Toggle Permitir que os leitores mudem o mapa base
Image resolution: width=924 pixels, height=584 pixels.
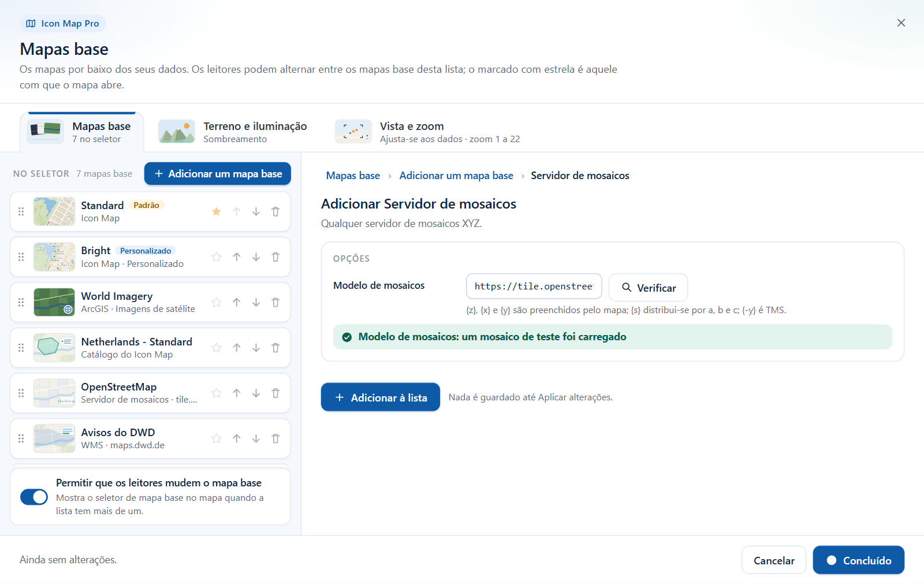pos(34,497)
